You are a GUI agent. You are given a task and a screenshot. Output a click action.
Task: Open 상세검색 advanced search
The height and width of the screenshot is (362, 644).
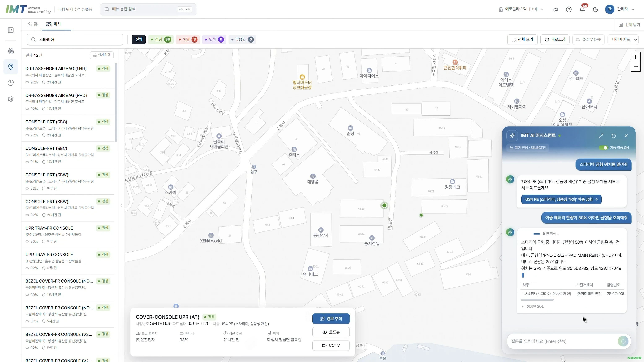102,55
